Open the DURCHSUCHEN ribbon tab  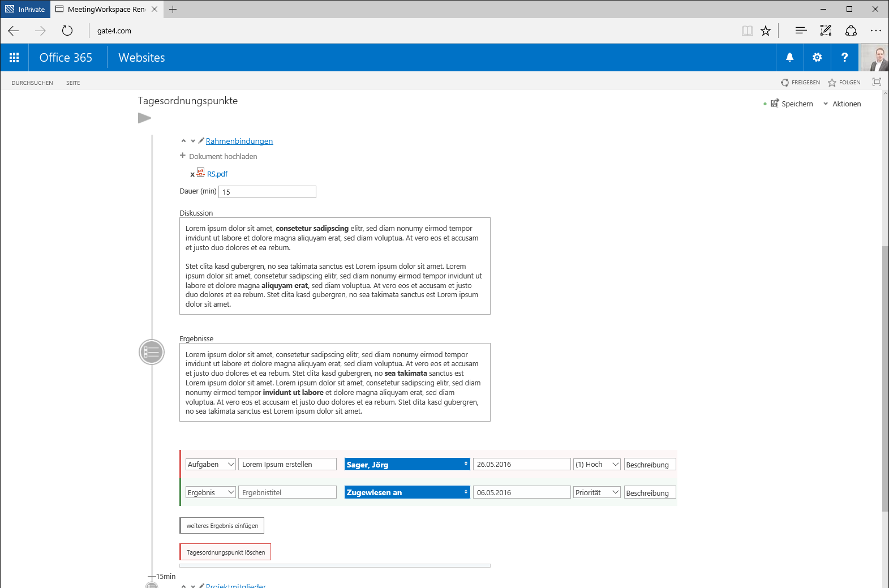[32, 83]
